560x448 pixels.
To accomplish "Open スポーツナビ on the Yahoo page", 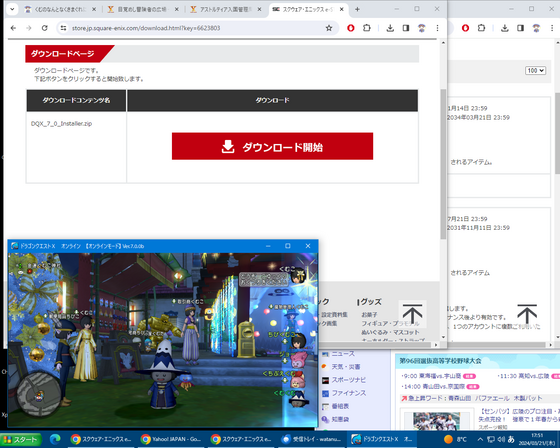I will tap(349, 380).
